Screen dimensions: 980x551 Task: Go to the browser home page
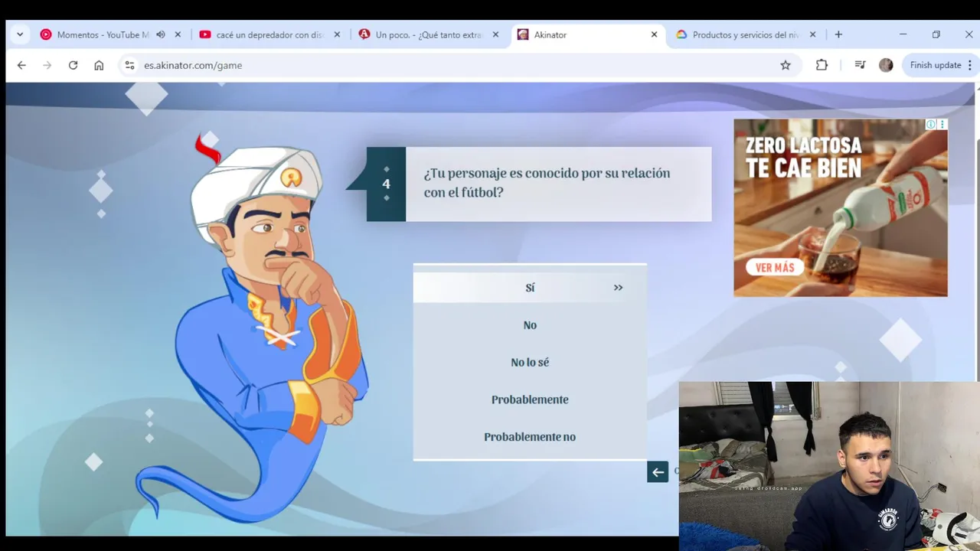coord(99,65)
